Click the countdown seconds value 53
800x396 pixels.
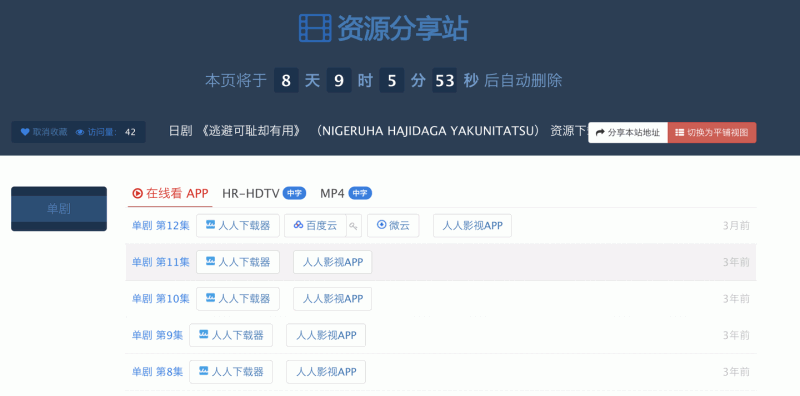[x=445, y=81]
